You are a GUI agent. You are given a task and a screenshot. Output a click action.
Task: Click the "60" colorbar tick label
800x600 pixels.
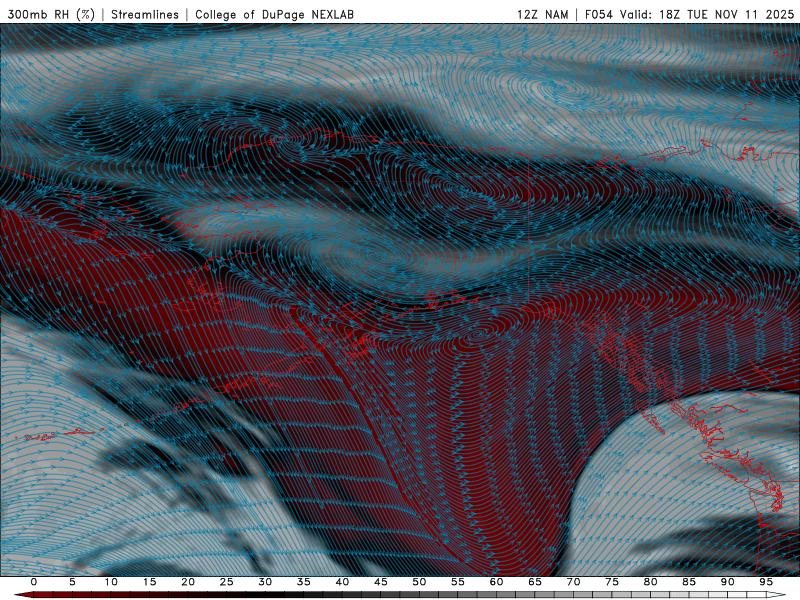(496, 582)
